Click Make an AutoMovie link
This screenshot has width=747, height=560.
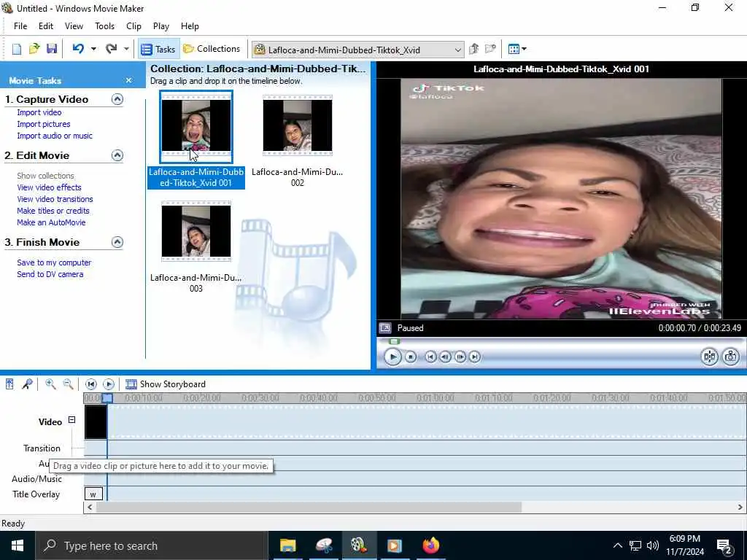[x=52, y=222]
